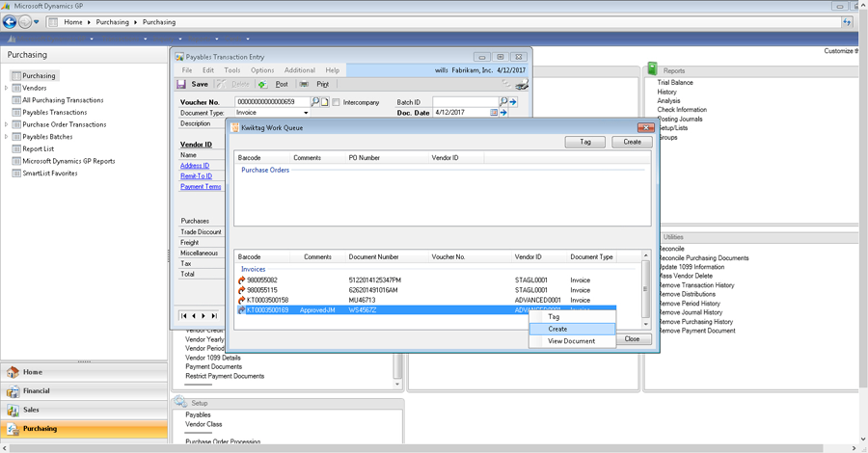Click the Voucher No. input field
This screenshot has width=868, height=453.
coord(272,102)
